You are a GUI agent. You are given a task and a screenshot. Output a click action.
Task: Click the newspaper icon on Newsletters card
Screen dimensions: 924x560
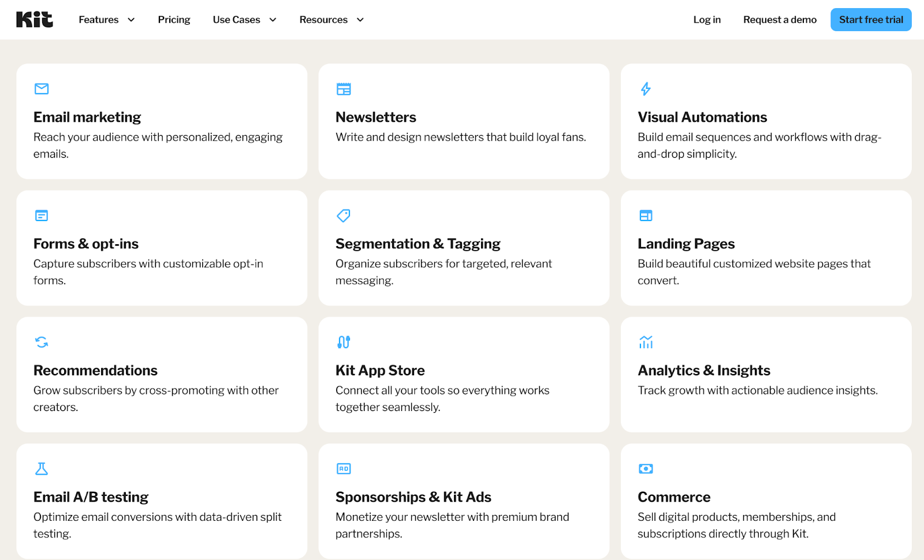[x=344, y=89]
